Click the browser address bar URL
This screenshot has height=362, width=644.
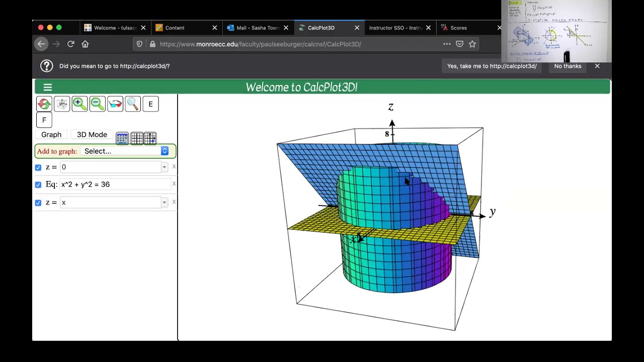point(261,44)
